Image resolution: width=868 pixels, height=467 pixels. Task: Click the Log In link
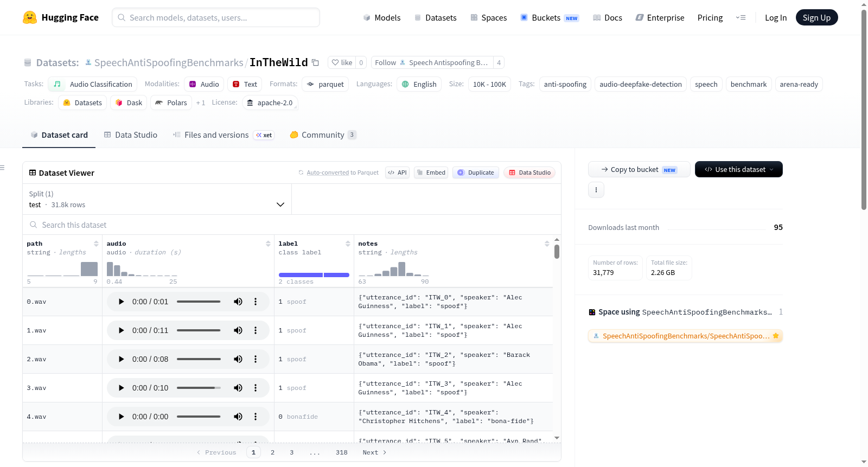[776, 18]
